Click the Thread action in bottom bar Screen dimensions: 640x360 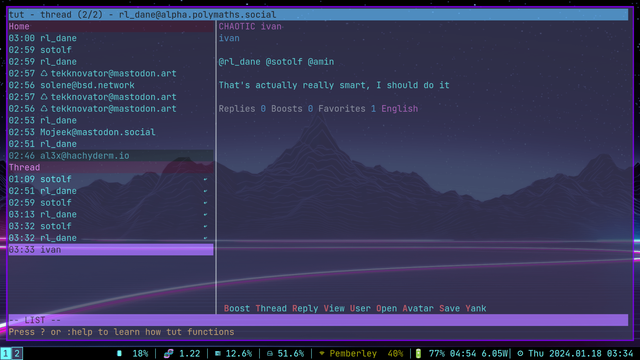[x=271, y=309]
